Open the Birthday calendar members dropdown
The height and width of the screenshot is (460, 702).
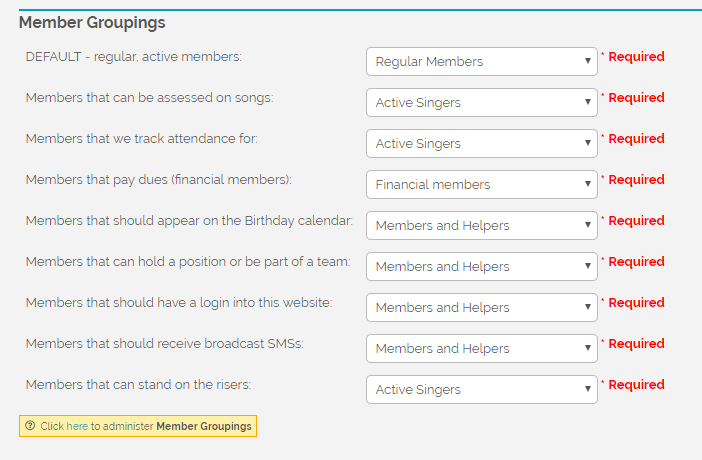coord(482,226)
